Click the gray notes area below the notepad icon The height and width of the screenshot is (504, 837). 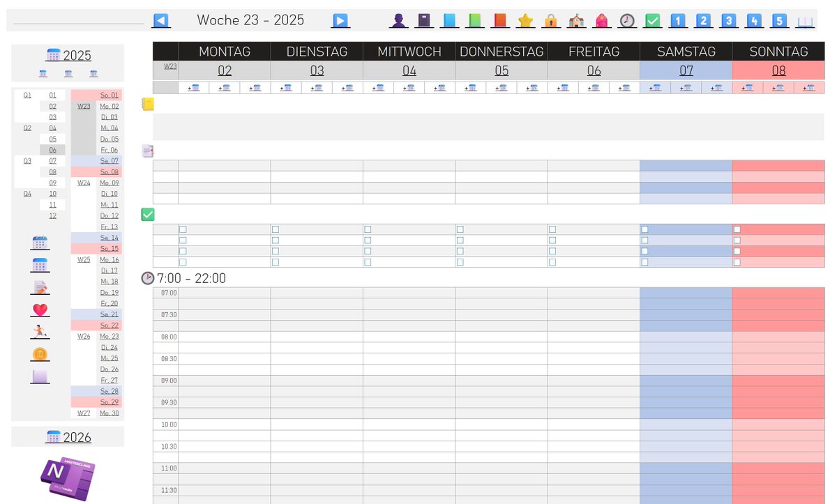pyautogui.click(x=488, y=127)
